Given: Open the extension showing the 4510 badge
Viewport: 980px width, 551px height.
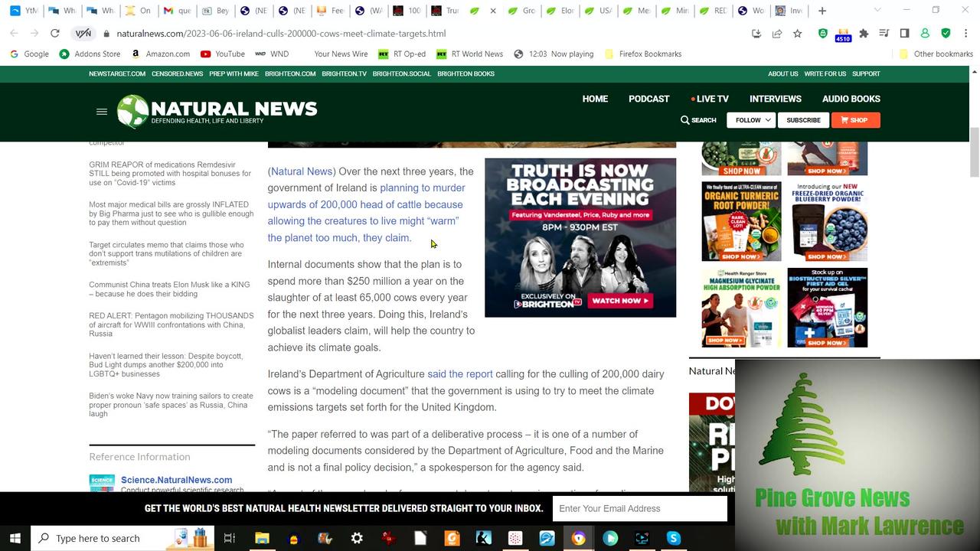Looking at the screenshot, I should pos(843,34).
